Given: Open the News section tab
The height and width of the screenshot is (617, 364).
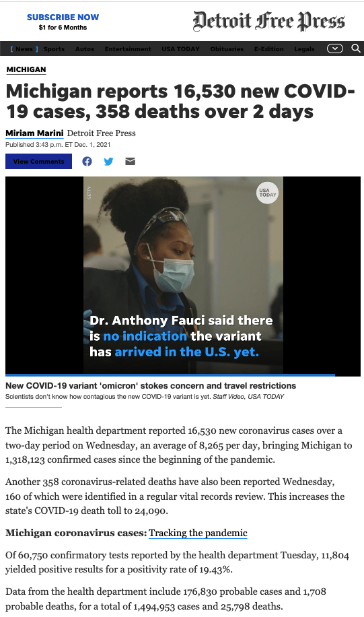Looking at the screenshot, I should pyautogui.click(x=24, y=48).
